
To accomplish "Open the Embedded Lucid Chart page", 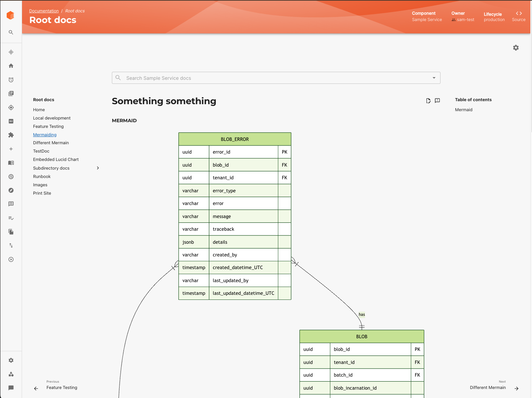I will (x=56, y=160).
